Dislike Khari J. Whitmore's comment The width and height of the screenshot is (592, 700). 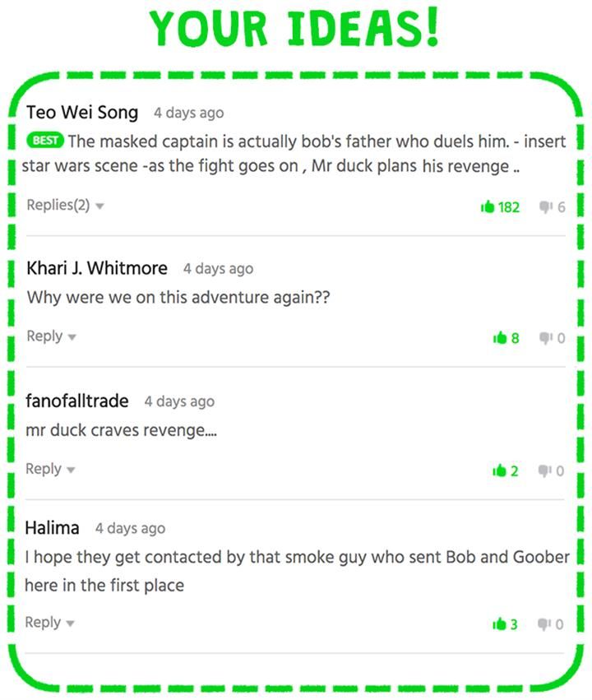click(544, 337)
